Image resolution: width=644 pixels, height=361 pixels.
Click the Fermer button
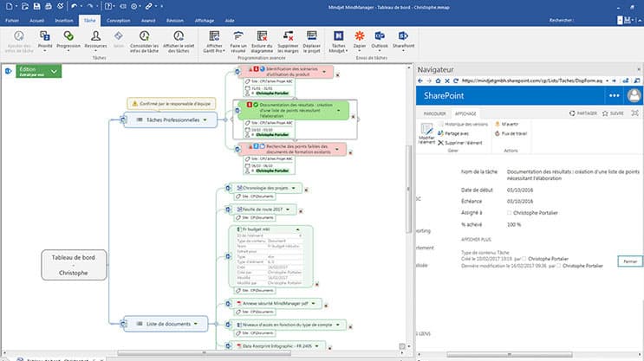click(x=630, y=261)
